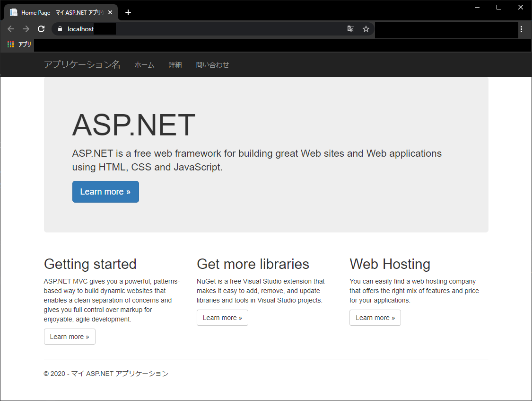Click the browser forward arrow
The height and width of the screenshot is (401, 532).
26,29
